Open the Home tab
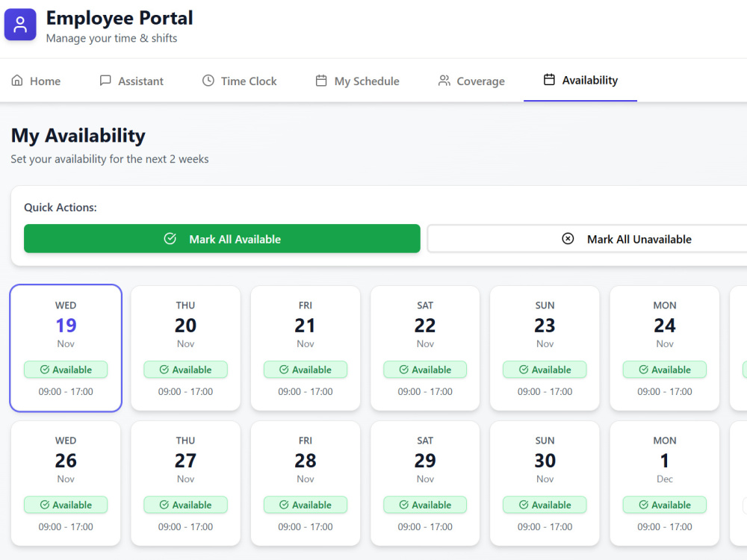 [x=36, y=81]
